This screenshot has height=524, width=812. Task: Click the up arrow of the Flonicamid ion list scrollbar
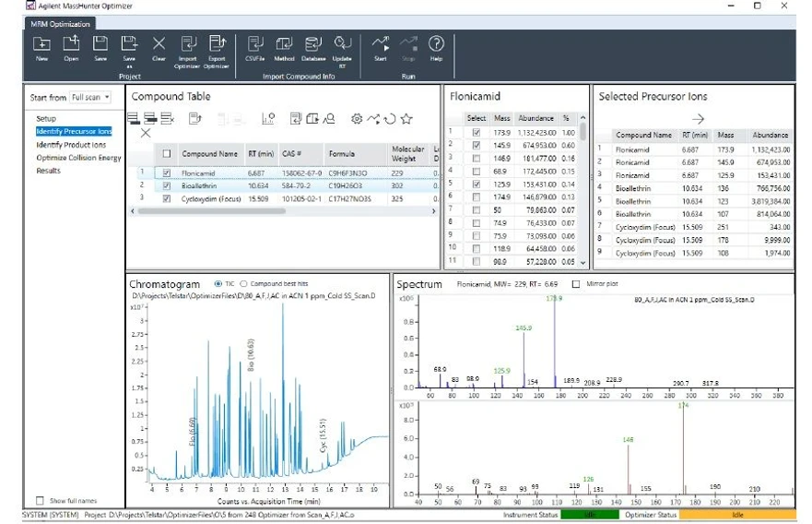click(x=583, y=118)
